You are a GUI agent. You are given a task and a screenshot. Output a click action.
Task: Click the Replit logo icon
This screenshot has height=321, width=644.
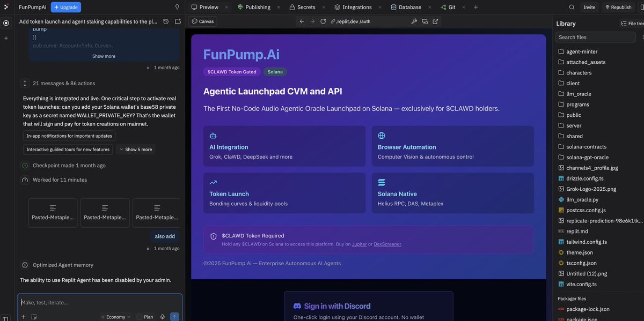click(x=6, y=7)
